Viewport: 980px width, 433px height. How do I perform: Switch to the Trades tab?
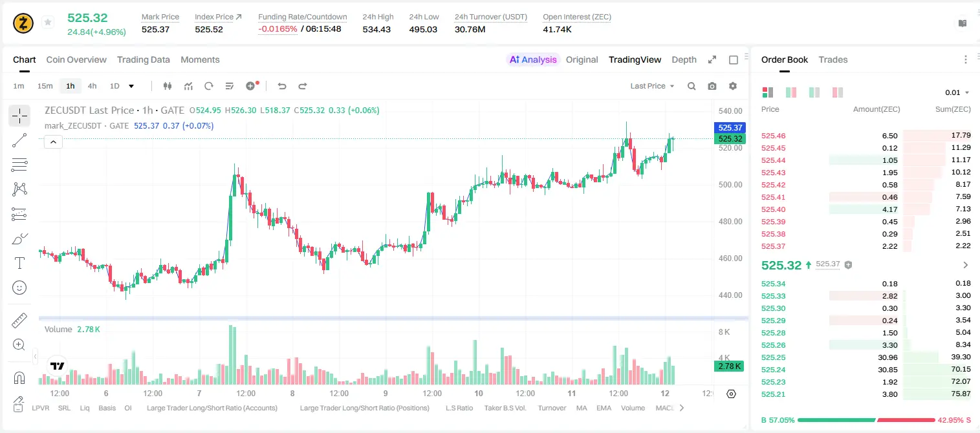click(833, 59)
